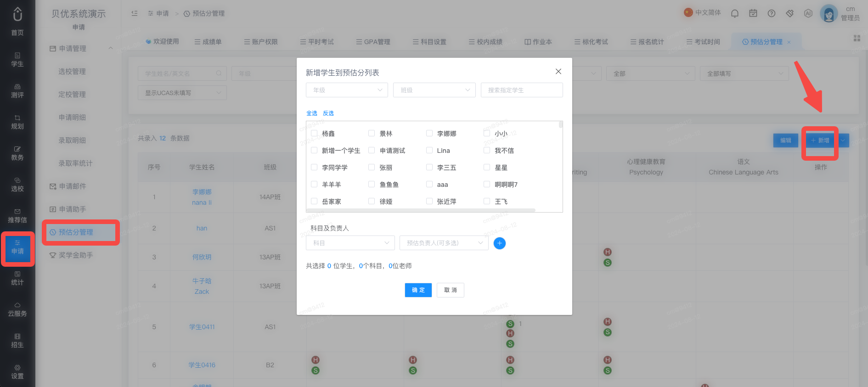Expand the 年级 dropdown in the dialog
The width and height of the screenshot is (868, 387).
coord(347,90)
